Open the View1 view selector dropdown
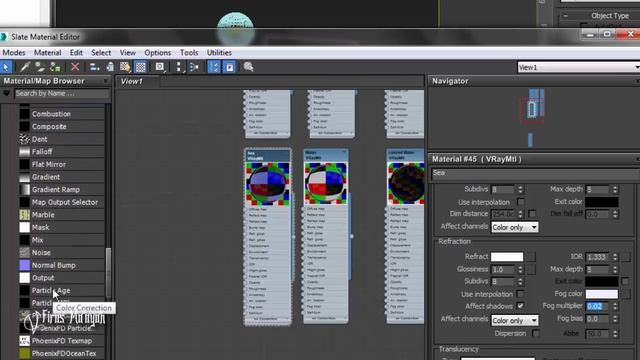 click(578, 67)
